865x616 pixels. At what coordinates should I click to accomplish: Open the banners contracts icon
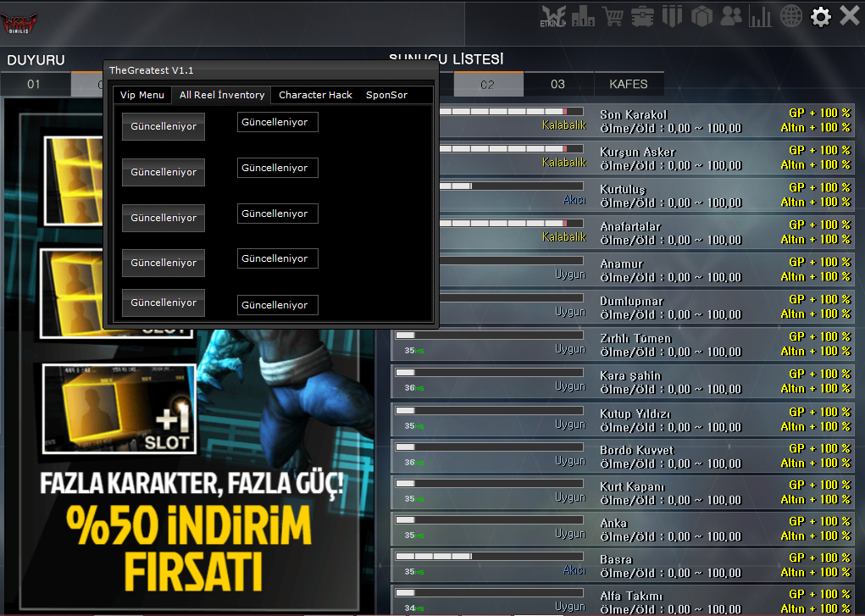coord(672,17)
